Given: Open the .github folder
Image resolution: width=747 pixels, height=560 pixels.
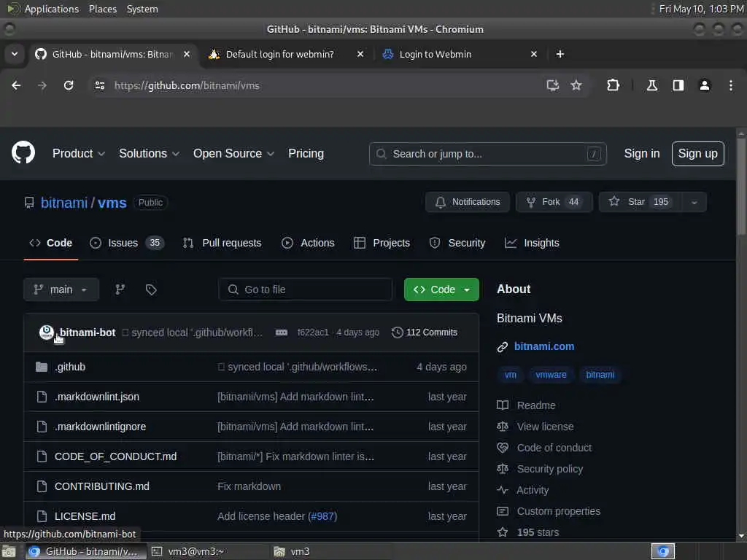Looking at the screenshot, I should point(70,367).
